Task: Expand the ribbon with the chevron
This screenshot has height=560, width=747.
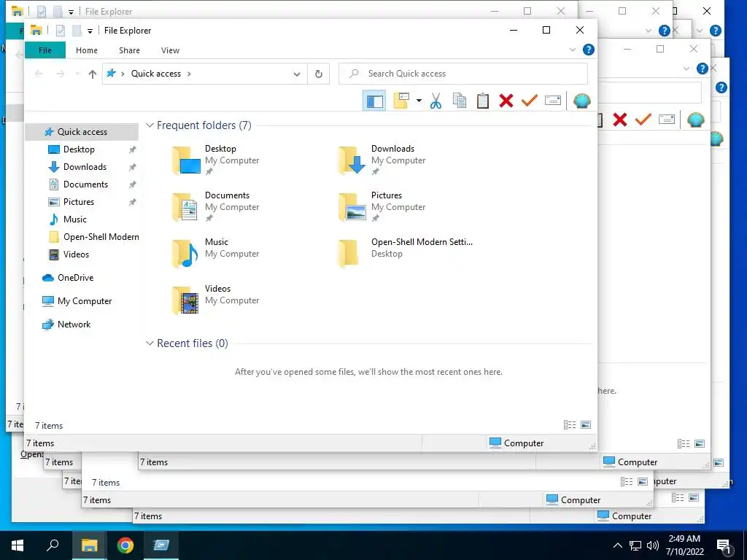Action: click(x=572, y=50)
